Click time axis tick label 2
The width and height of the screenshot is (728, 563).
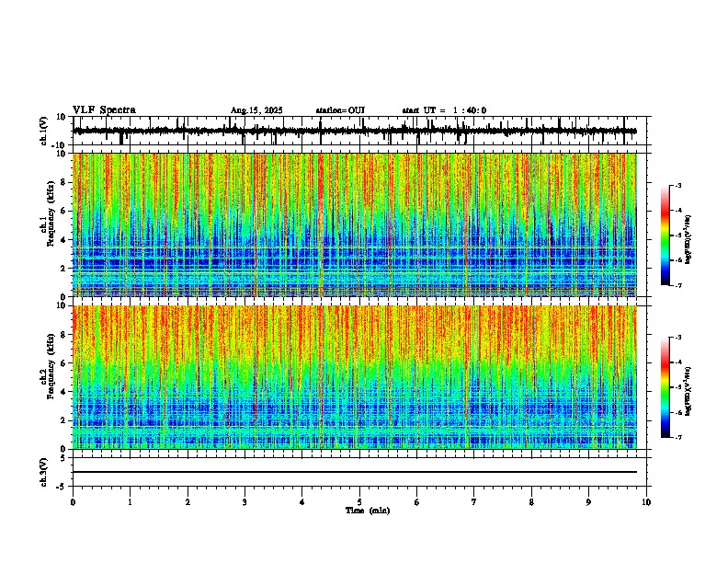click(188, 502)
